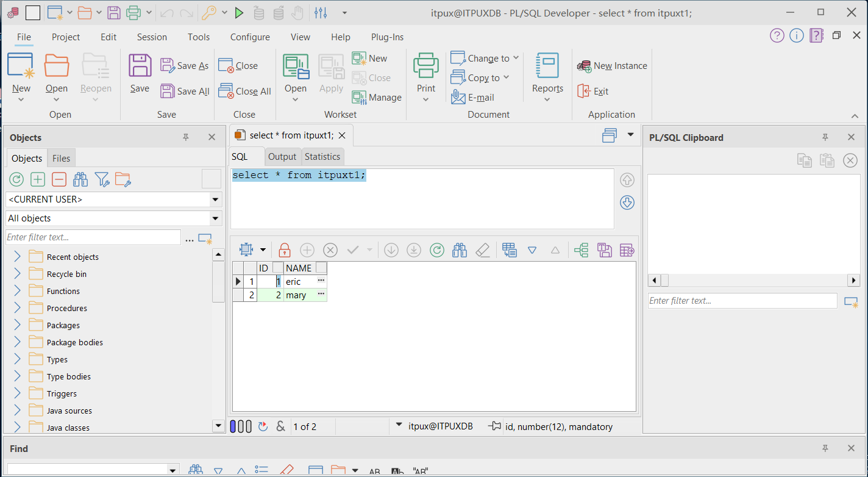Click the binoculars icon in the grid toolbar

[x=460, y=249]
